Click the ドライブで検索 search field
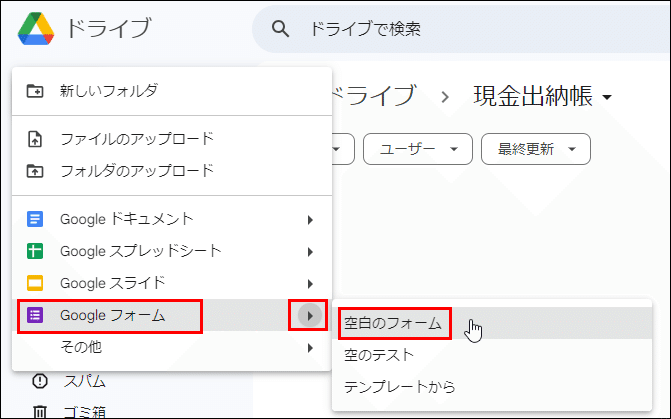This screenshot has height=419, width=671. tap(461, 29)
